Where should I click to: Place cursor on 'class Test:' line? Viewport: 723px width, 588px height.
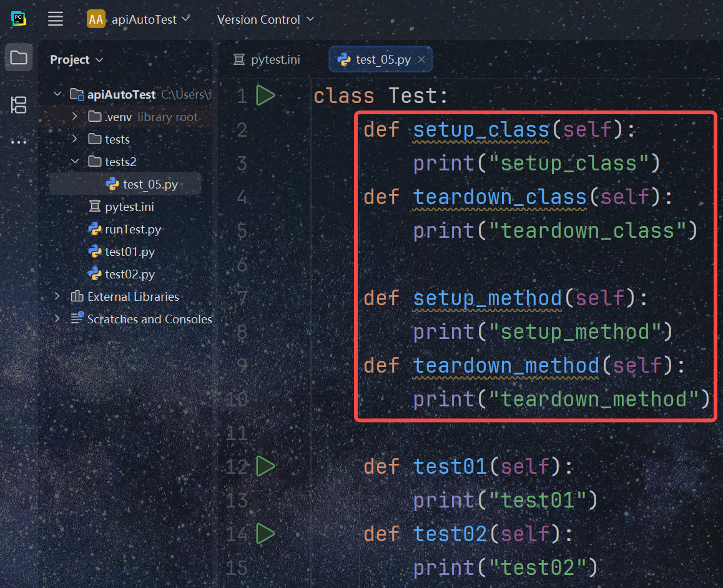[x=381, y=96]
